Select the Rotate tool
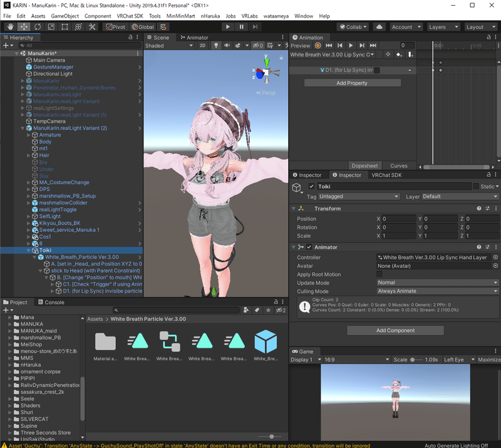 tap(38, 27)
